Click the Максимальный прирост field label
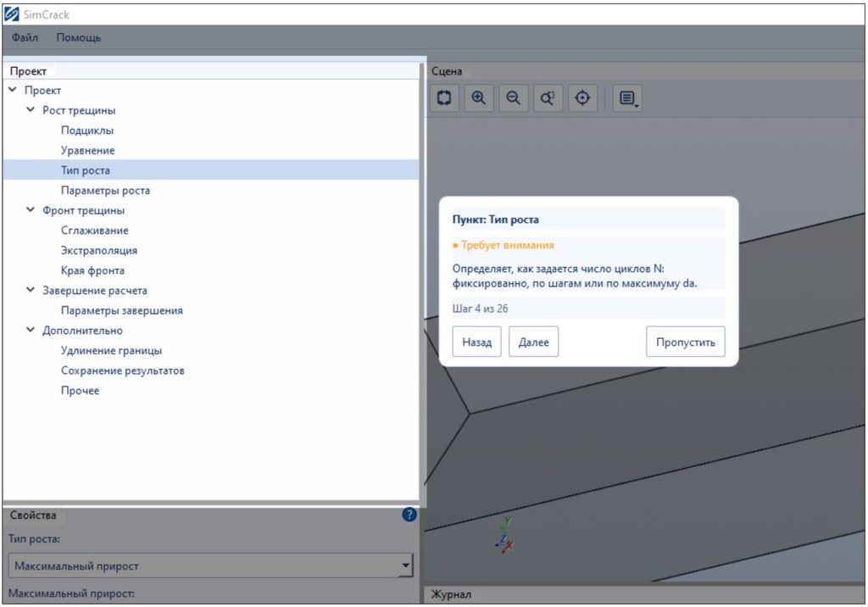Image resolution: width=868 pixels, height=607 pixels. click(71, 593)
